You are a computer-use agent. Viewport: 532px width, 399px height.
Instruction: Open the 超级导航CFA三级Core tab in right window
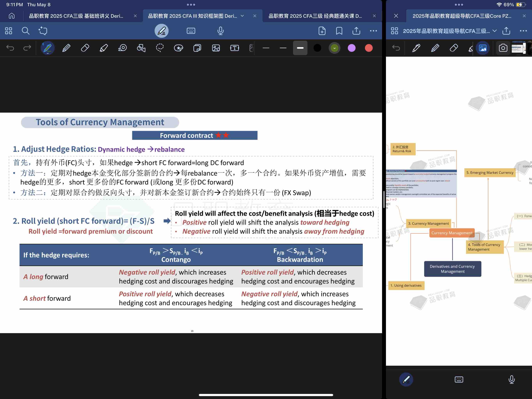(462, 16)
